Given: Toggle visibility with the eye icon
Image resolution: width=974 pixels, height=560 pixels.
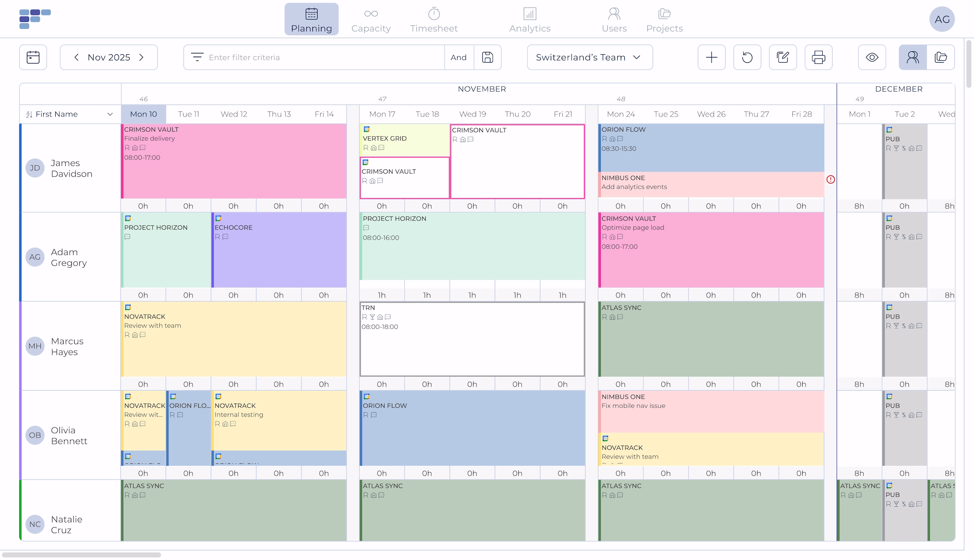Looking at the screenshot, I should (872, 58).
